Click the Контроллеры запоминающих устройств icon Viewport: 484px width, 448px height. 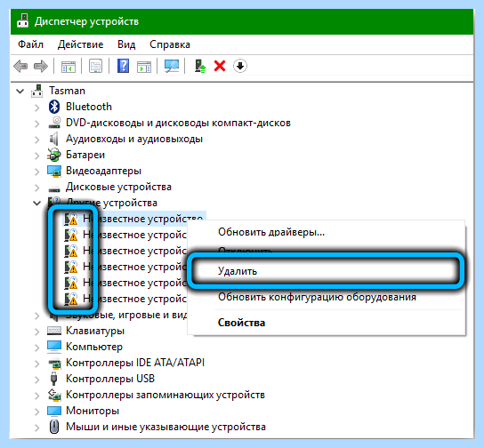tap(54, 395)
